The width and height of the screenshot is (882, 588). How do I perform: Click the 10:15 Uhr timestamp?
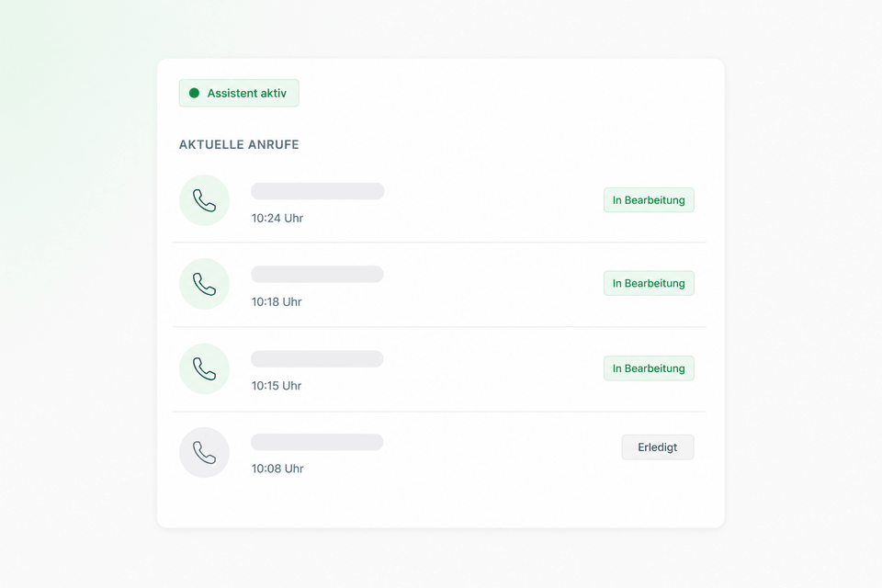277,386
